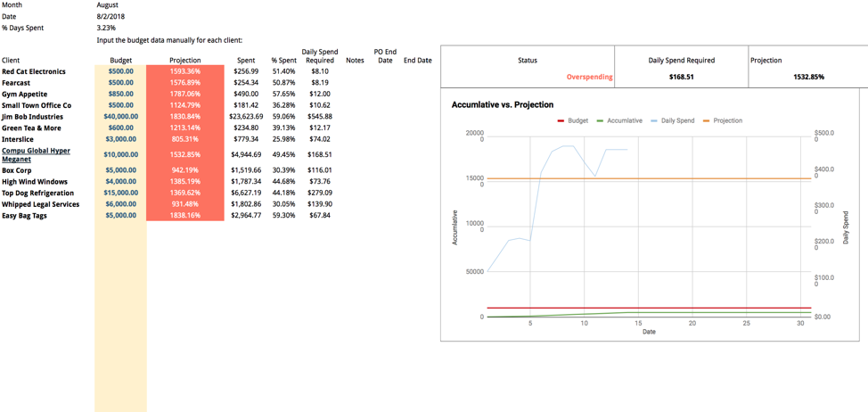The width and height of the screenshot is (868, 412).
Task: Edit Red Cat Electronics budget cell
Action: pos(121,71)
